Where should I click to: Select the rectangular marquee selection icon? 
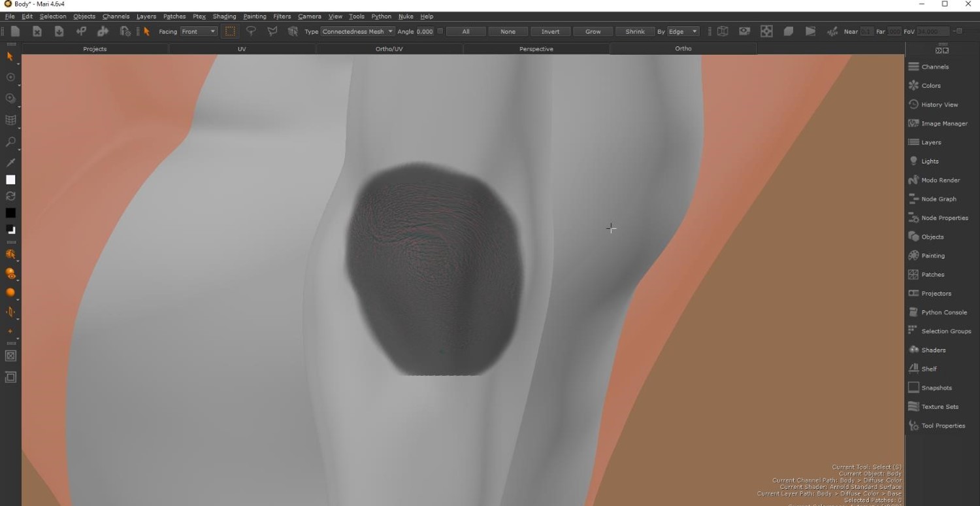[x=230, y=31]
